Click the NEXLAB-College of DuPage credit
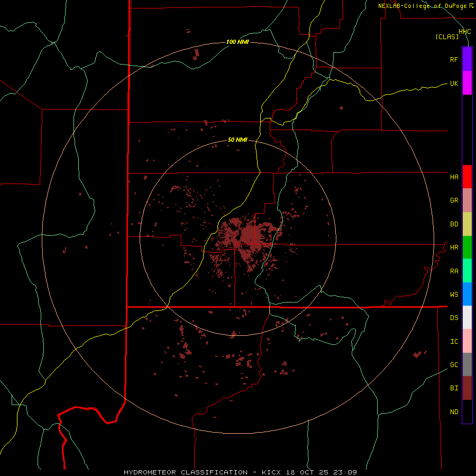The height and width of the screenshot is (476, 476). (426, 6)
